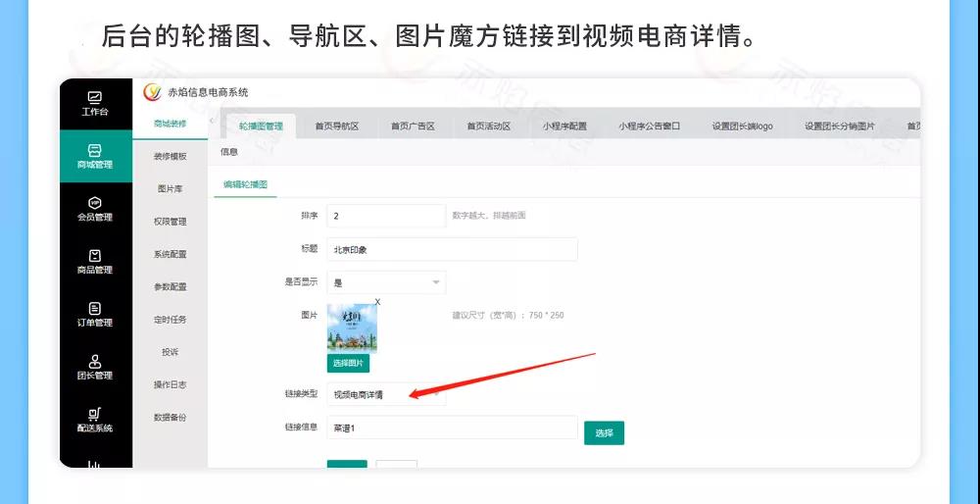Open 商品管理 product management icon
The height and width of the screenshot is (504, 980).
point(95,257)
